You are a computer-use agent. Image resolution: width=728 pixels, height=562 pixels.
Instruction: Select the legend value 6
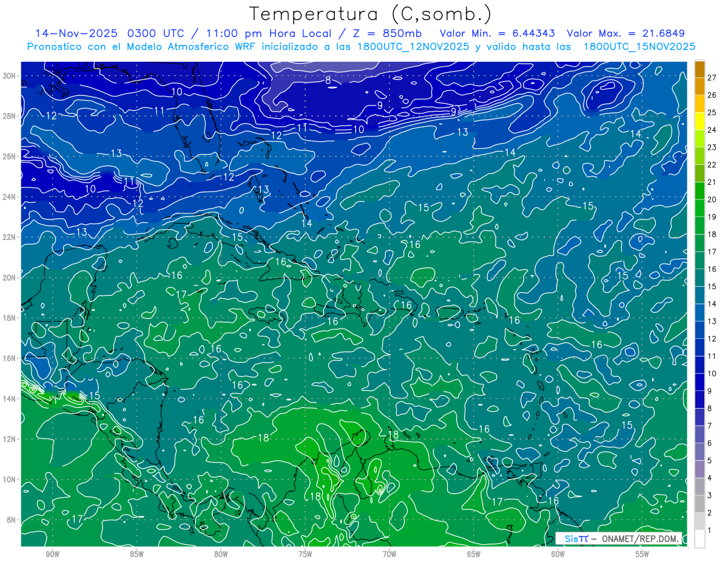[x=710, y=443]
